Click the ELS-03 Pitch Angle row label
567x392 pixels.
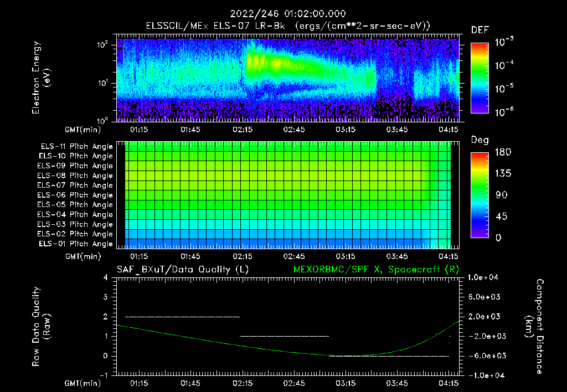pyautogui.click(x=75, y=225)
